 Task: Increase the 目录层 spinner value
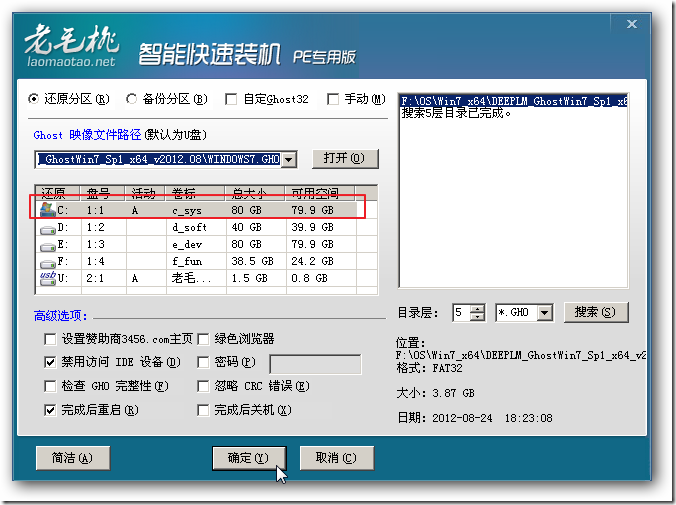coord(477,308)
